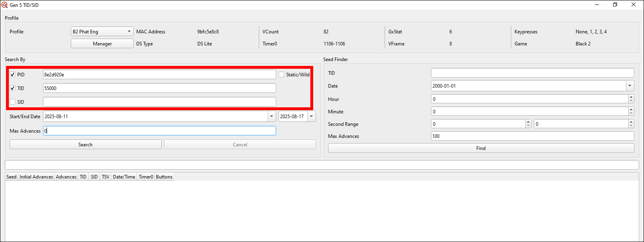Viewport: 644px width, 242px height.
Task: Decrease the Minute value with down arrow
Action: (631, 114)
